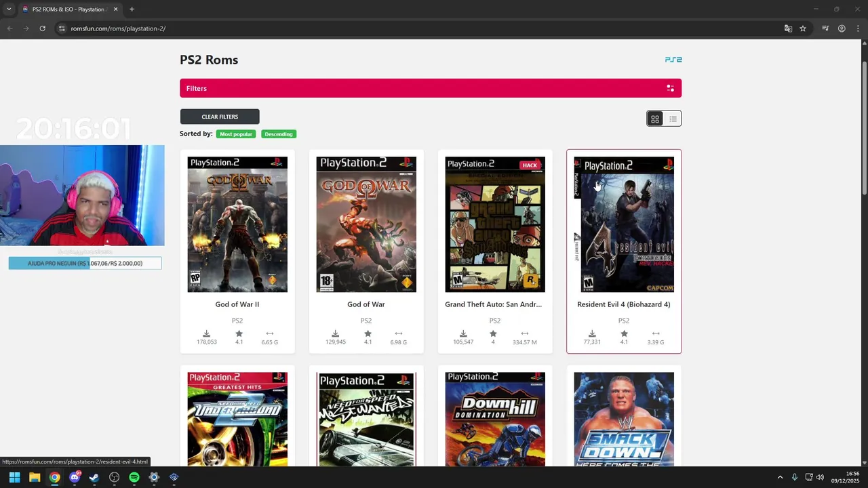Click the star icon on the God of War card

point(368,333)
